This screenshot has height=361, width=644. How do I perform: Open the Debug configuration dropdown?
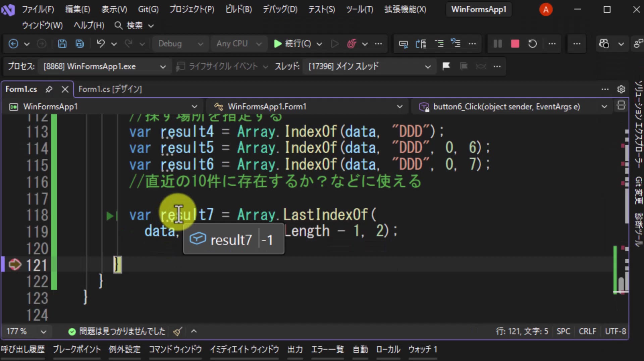click(180, 44)
